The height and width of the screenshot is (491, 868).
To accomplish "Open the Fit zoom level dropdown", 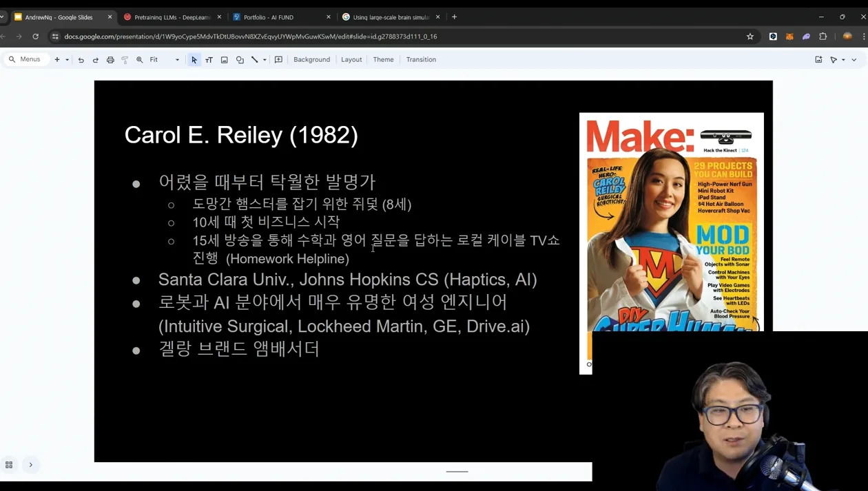I will click(165, 60).
